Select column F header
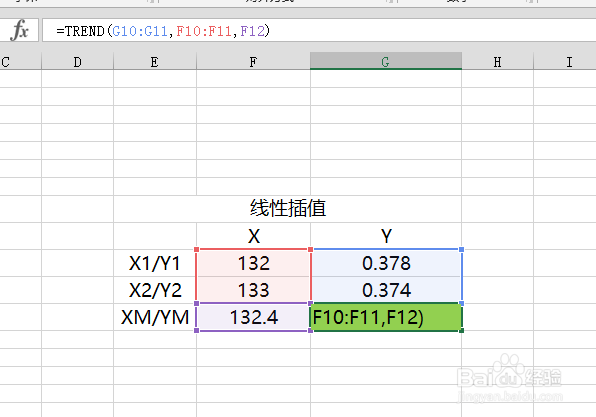 coord(253,62)
